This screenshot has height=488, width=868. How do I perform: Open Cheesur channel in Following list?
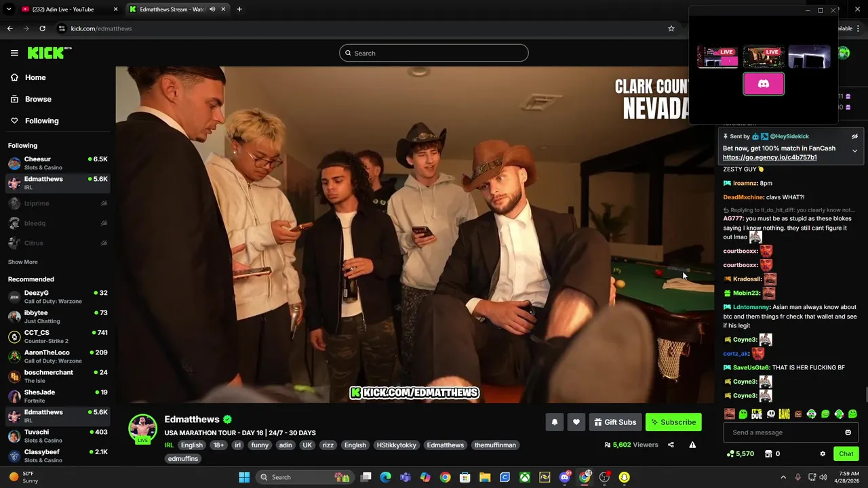tap(58, 163)
